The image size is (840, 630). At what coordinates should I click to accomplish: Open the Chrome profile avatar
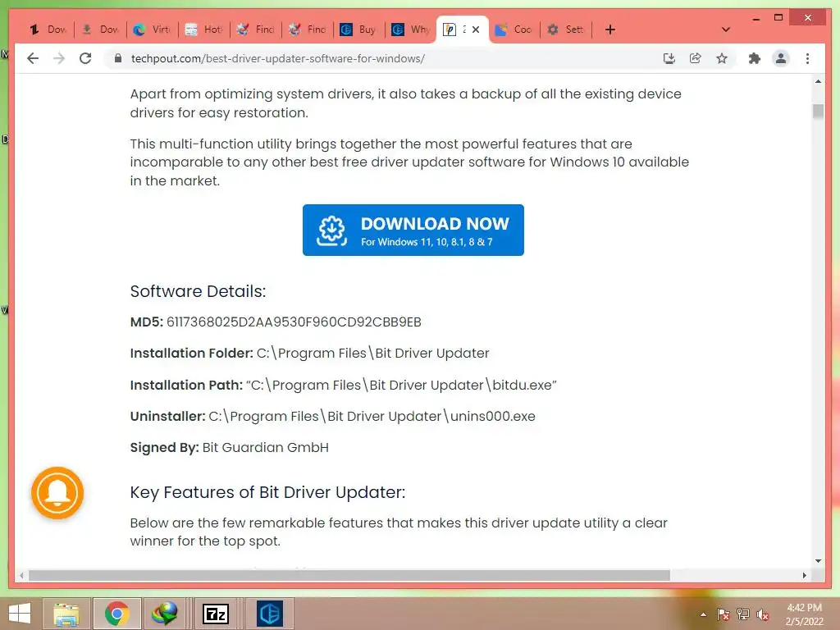tap(781, 58)
